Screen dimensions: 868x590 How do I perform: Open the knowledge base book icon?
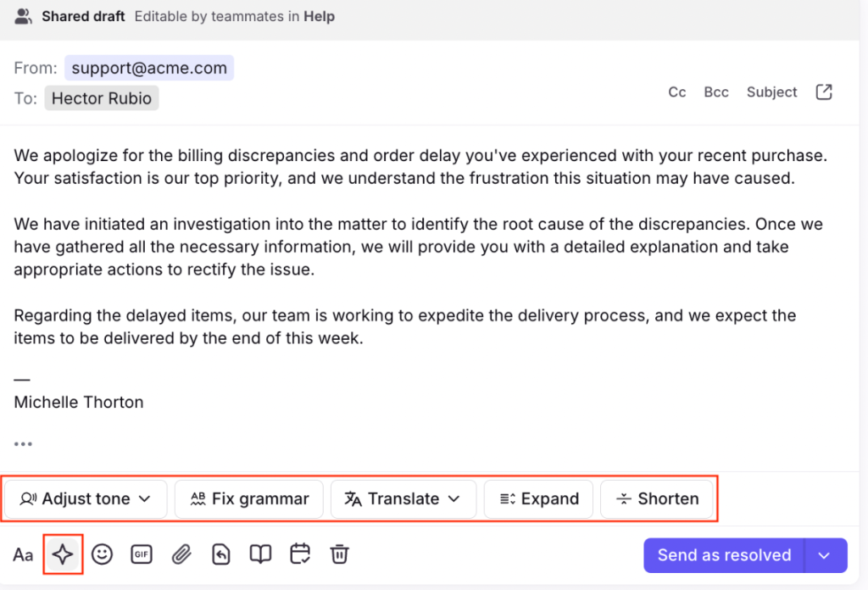point(260,554)
